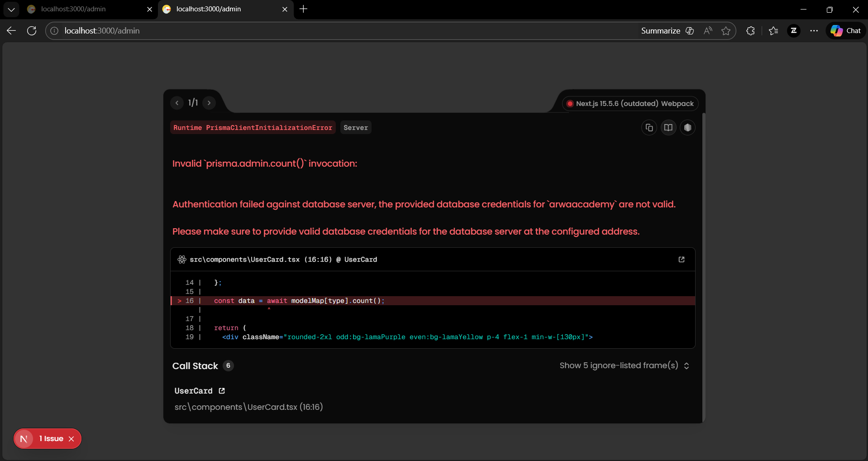Open UserCard call stack frame in editor

(222, 391)
